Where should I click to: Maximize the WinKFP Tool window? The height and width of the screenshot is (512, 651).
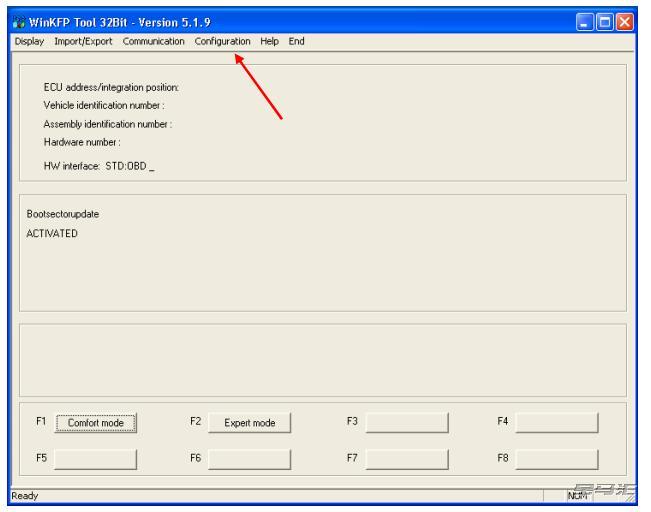[x=605, y=22]
